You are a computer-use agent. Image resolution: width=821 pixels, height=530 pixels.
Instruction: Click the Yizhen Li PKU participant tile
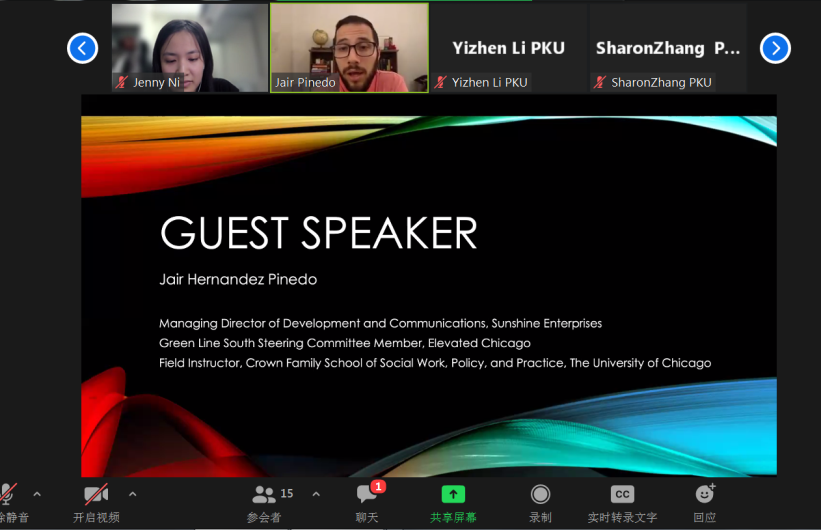point(508,48)
